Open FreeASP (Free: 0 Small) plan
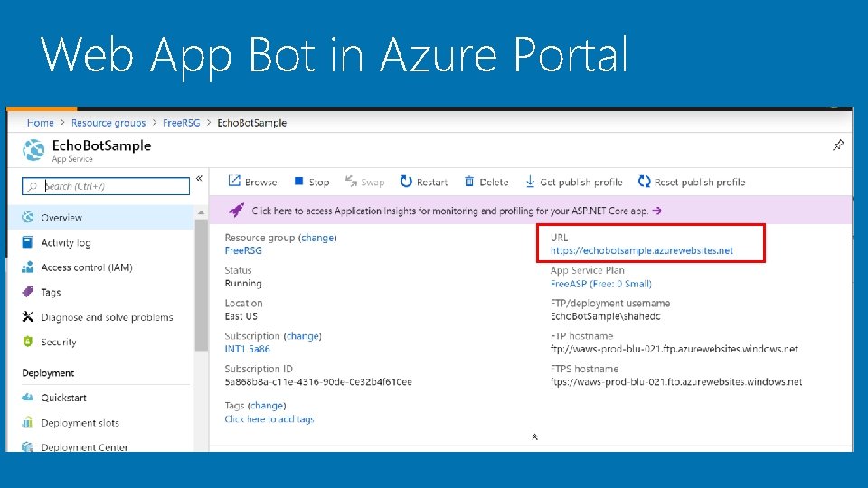The width and height of the screenshot is (868, 488). [600, 283]
